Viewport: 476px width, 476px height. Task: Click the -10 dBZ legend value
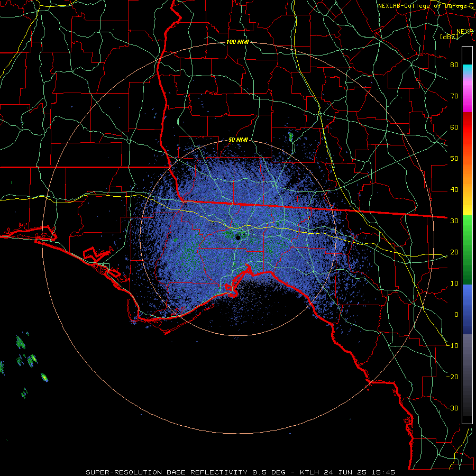point(452,345)
